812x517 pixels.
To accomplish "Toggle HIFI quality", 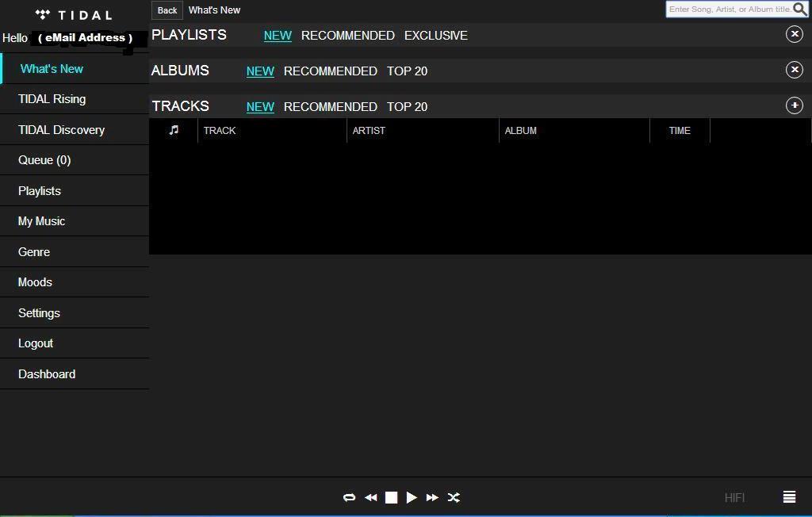I will (734, 498).
